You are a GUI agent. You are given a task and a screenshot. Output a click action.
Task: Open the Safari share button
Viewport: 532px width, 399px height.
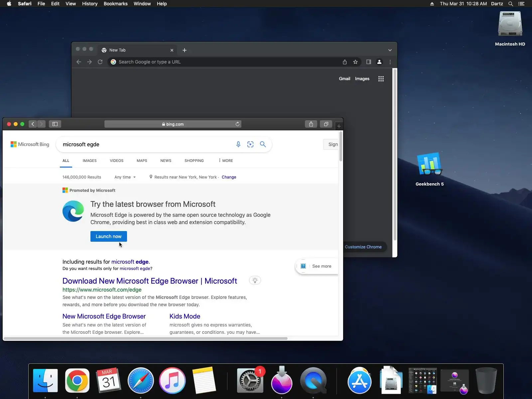tap(311, 124)
